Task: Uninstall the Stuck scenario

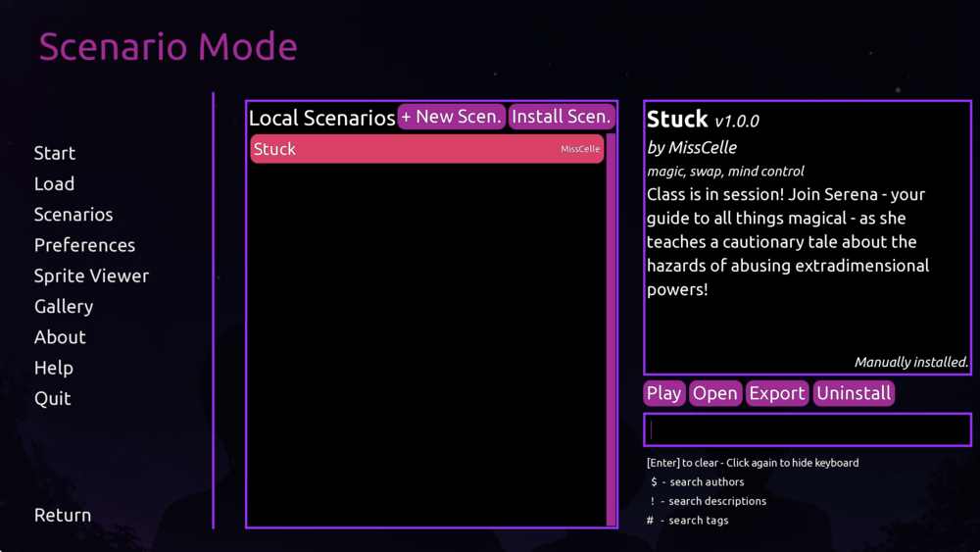Action: (854, 393)
